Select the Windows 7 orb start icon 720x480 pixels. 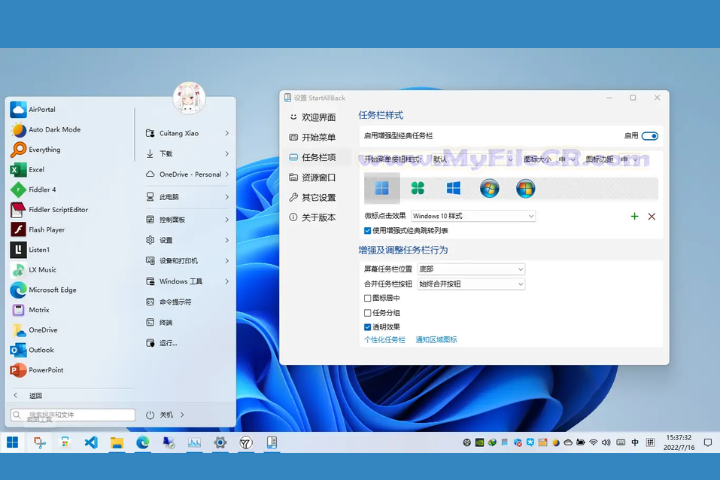click(x=489, y=188)
